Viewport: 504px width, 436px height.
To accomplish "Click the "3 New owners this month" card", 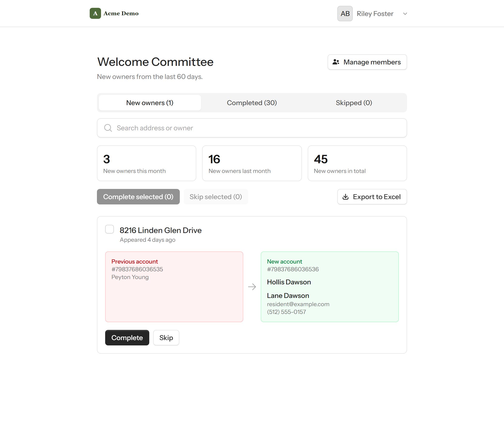I will [147, 163].
